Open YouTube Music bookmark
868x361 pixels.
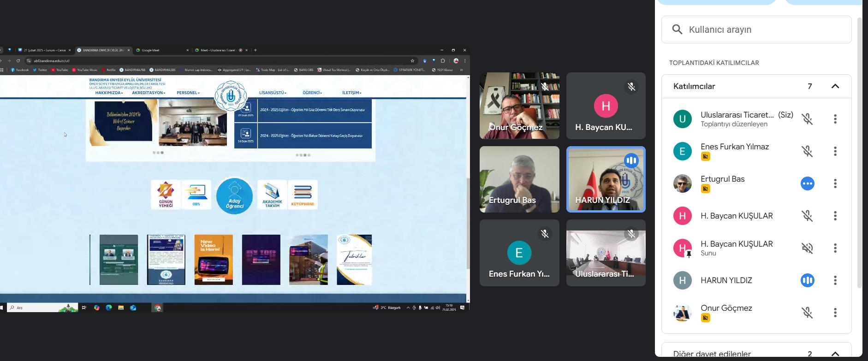(x=85, y=70)
